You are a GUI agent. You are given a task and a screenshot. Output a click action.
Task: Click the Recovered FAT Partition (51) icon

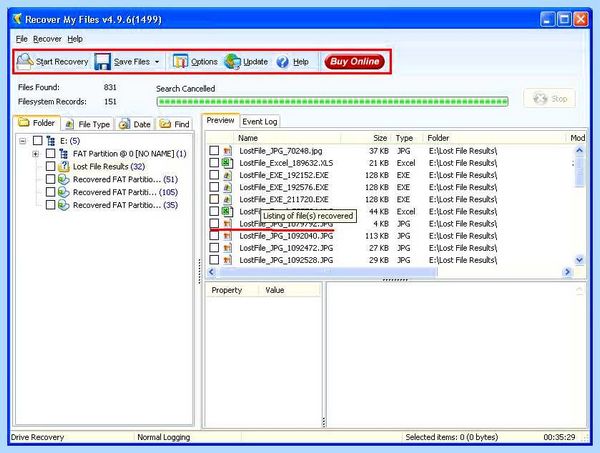pyautogui.click(x=64, y=179)
